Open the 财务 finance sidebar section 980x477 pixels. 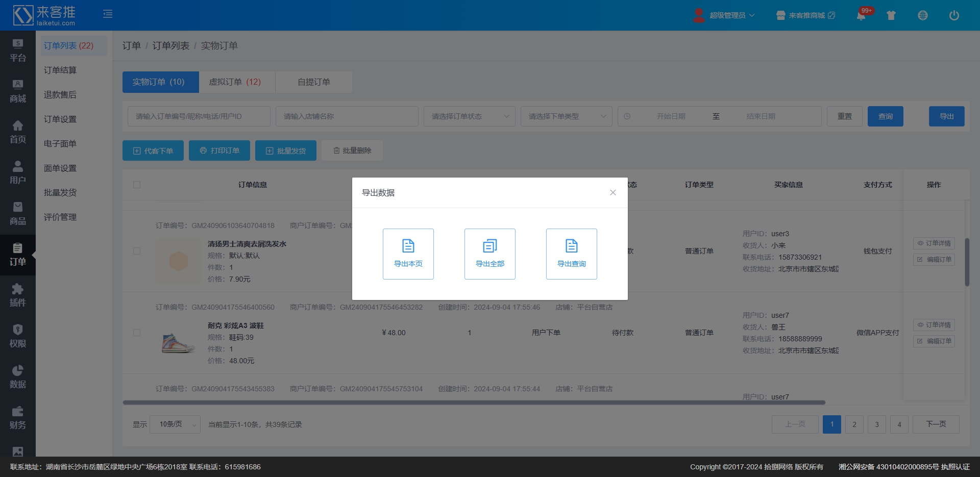[x=18, y=418]
